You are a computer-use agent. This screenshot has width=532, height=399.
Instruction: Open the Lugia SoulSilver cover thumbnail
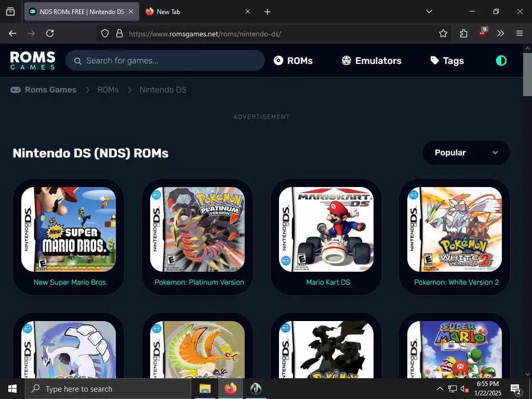coord(69,350)
